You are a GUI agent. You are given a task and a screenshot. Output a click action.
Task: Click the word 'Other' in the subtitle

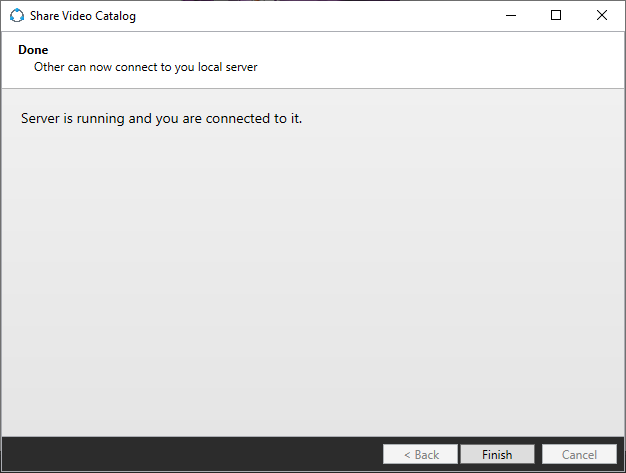[50, 67]
